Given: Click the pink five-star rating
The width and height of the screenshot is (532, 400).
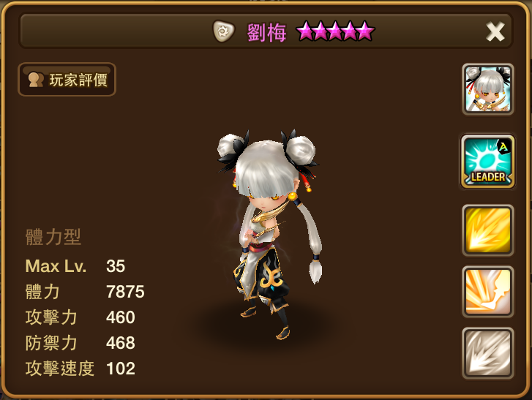Looking at the screenshot, I should click(335, 31).
